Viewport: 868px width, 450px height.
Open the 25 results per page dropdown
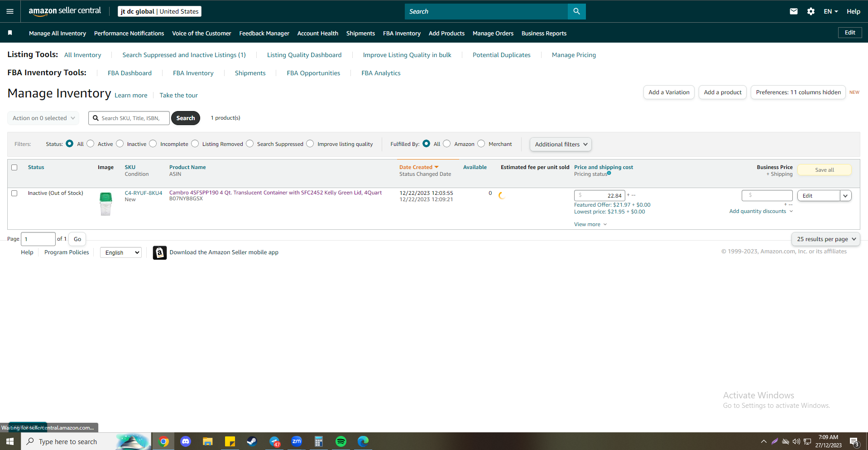coord(826,239)
